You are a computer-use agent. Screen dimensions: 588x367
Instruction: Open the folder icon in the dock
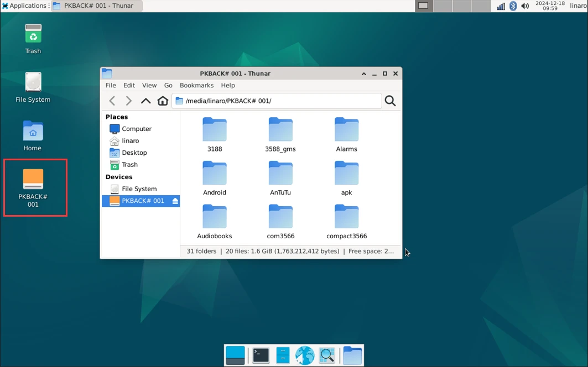tap(352, 355)
